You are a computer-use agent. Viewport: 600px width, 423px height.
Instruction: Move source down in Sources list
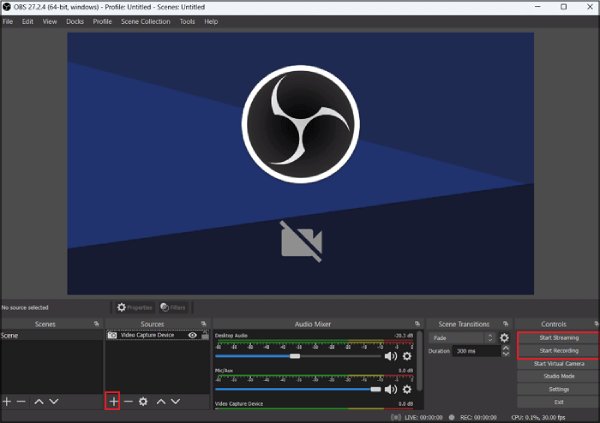[176, 401]
